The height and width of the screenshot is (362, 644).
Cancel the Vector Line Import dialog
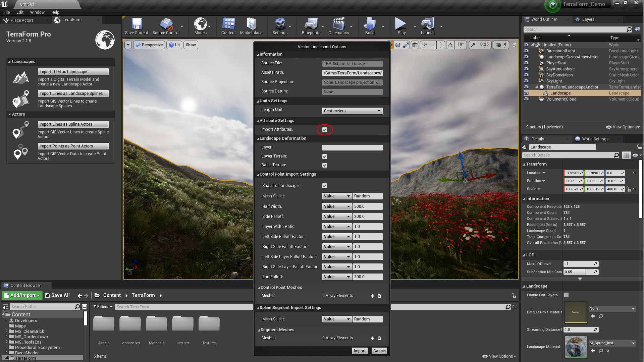(379, 351)
